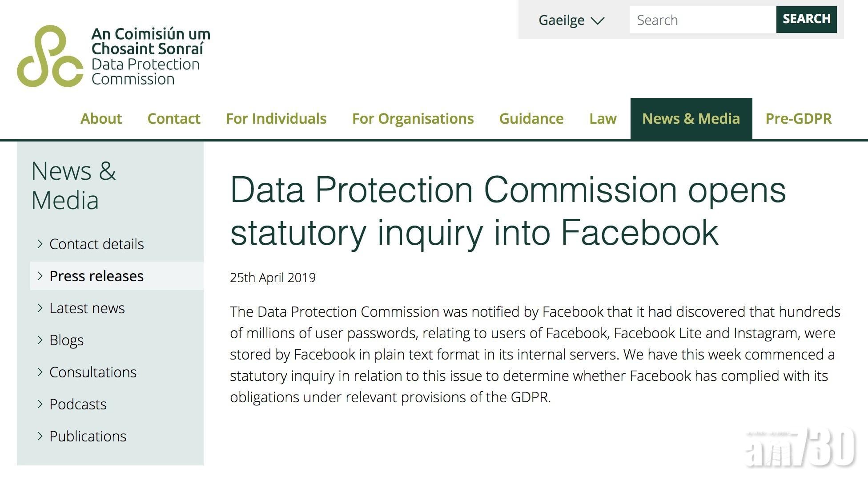
Task: Open the Publications sidebar link
Action: tap(88, 436)
